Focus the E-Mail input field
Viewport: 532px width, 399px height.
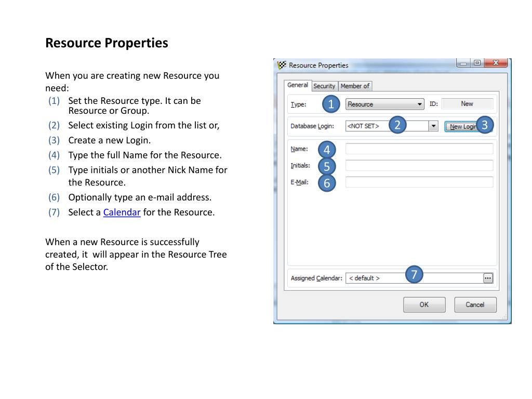[x=419, y=182]
